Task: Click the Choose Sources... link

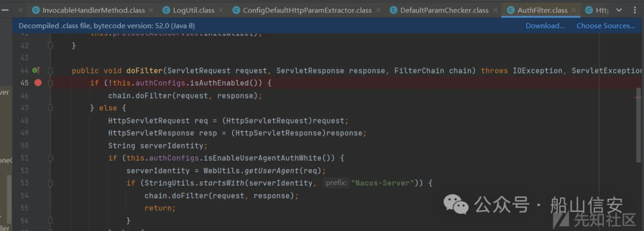Action: 606,26
